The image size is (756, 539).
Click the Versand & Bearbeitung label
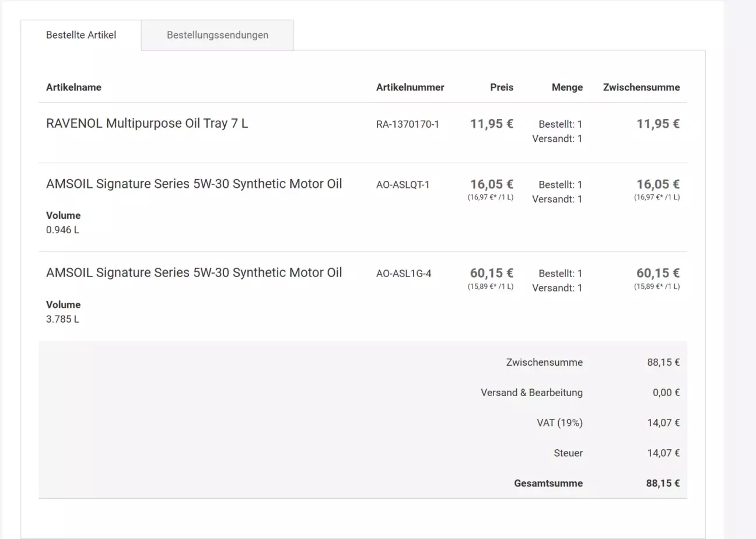(531, 393)
